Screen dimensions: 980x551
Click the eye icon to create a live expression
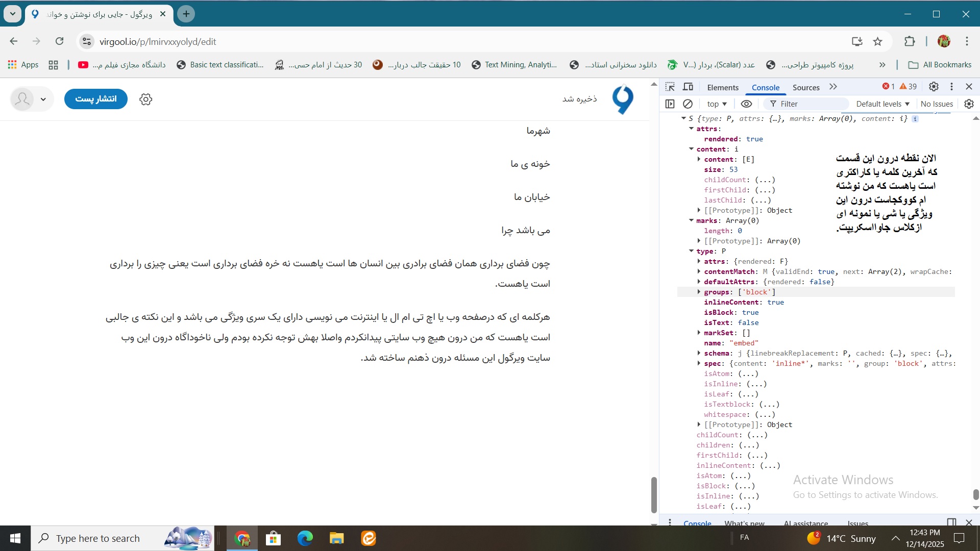pos(746,104)
